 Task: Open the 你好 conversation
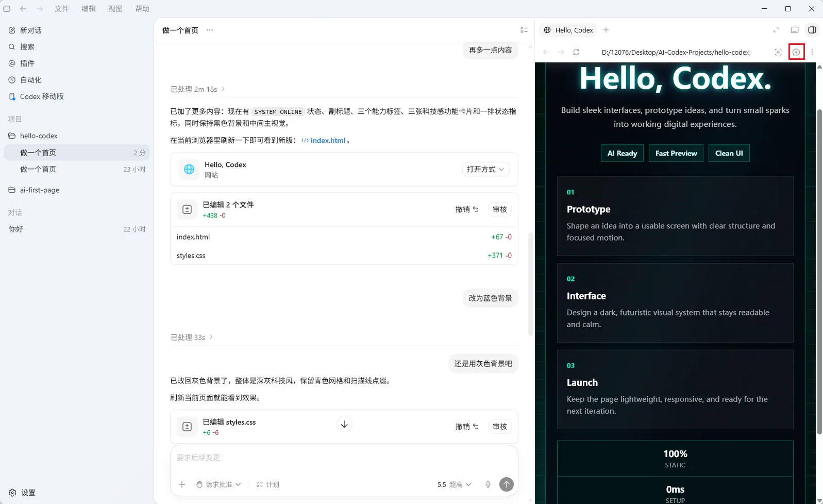click(x=77, y=229)
